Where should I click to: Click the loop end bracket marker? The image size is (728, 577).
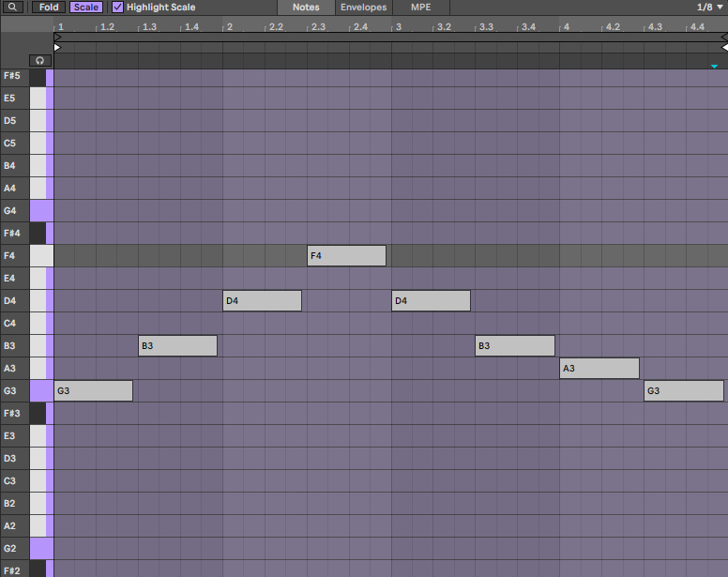pos(724,38)
